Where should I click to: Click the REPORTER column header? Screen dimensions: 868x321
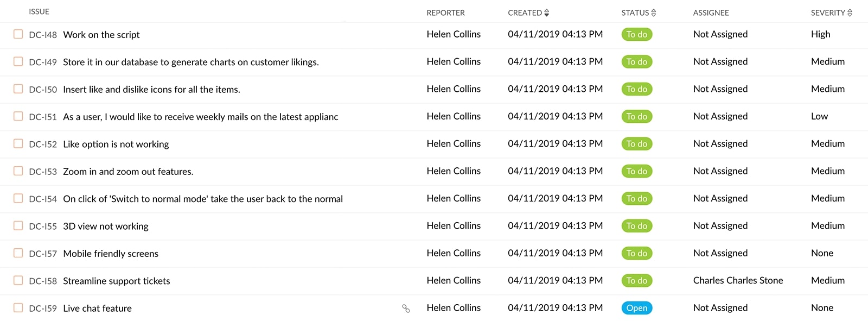tap(445, 12)
